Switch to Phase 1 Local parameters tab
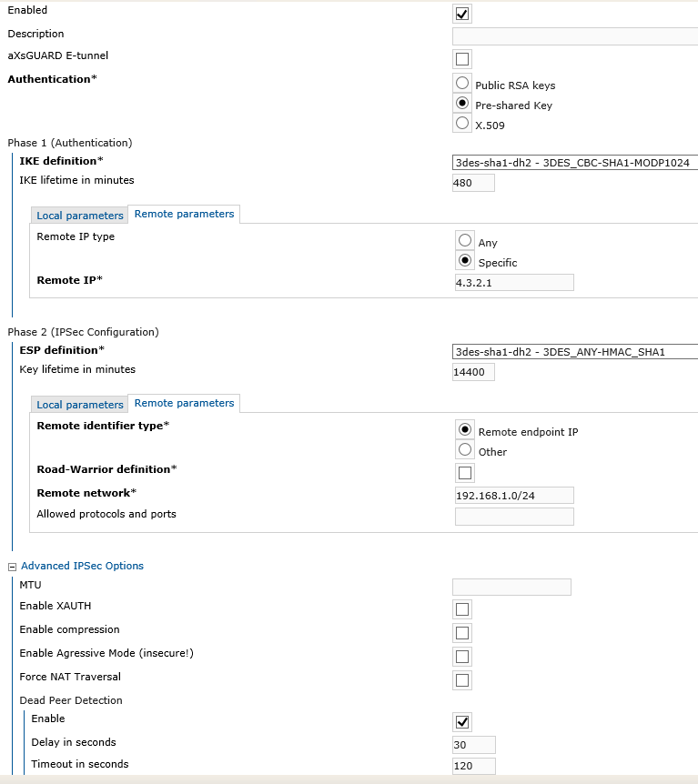The width and height of the screenshot is (698, 784). pos(79,216)
